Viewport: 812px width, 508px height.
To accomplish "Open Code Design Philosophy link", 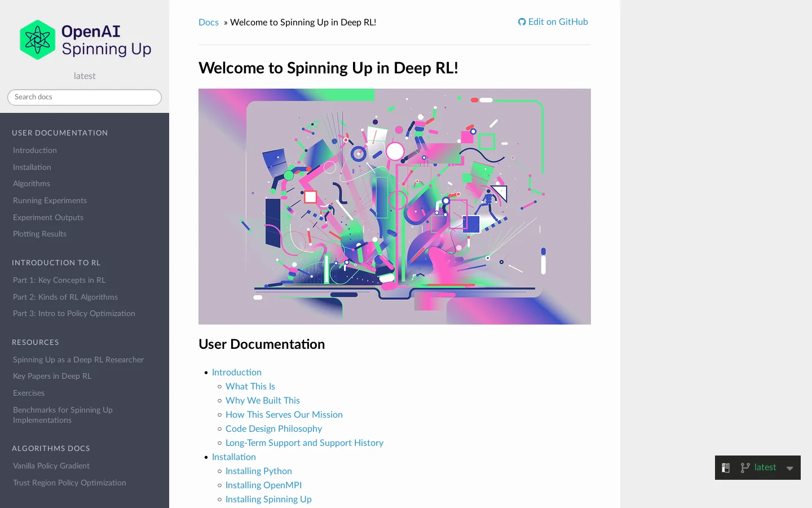I will click(x=273, y=429).
